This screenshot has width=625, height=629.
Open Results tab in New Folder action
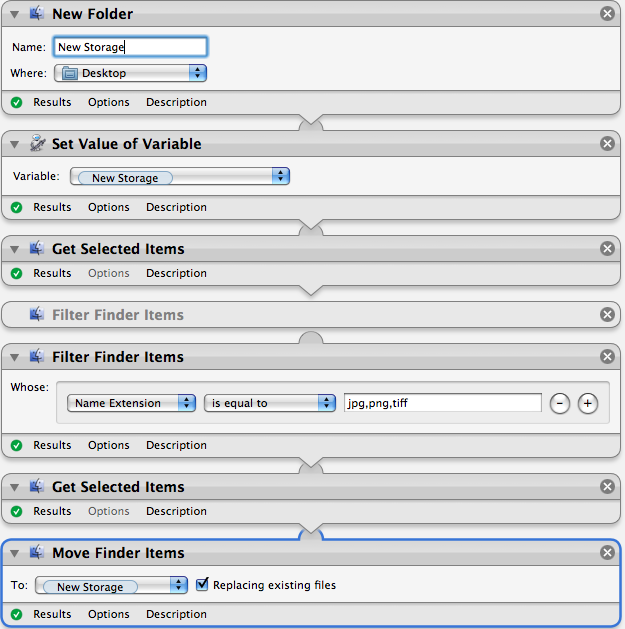pos(52,102)
